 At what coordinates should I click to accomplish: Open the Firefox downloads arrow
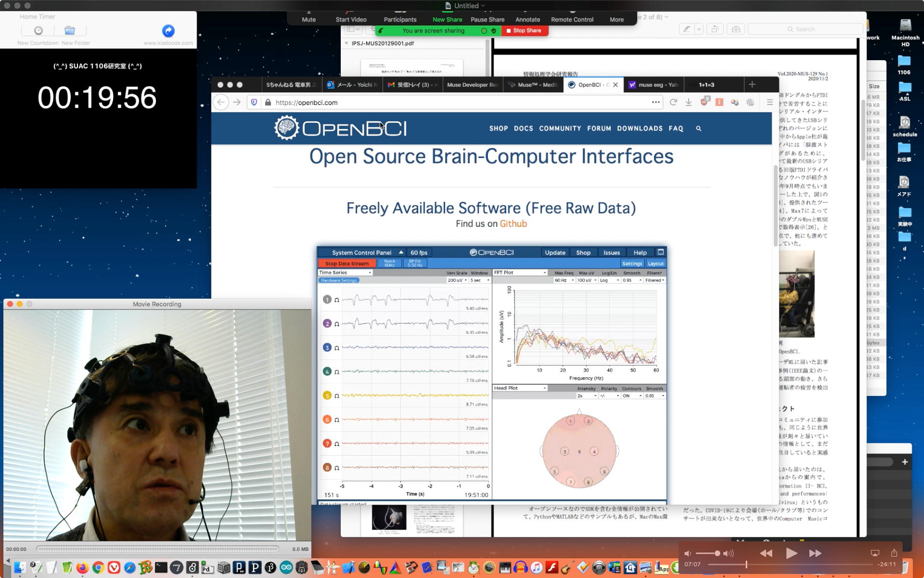(689, 102)
